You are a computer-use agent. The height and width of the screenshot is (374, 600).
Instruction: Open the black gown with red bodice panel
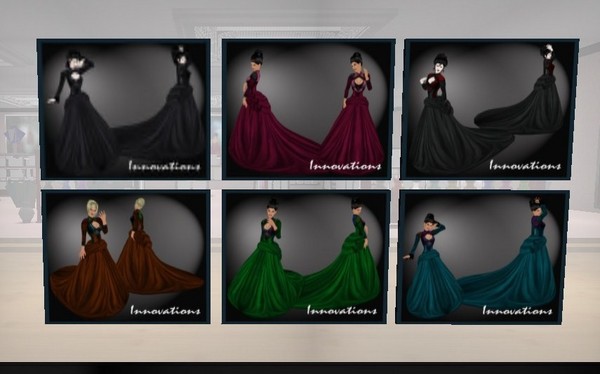pyautogui.click(x=489, y=109)
